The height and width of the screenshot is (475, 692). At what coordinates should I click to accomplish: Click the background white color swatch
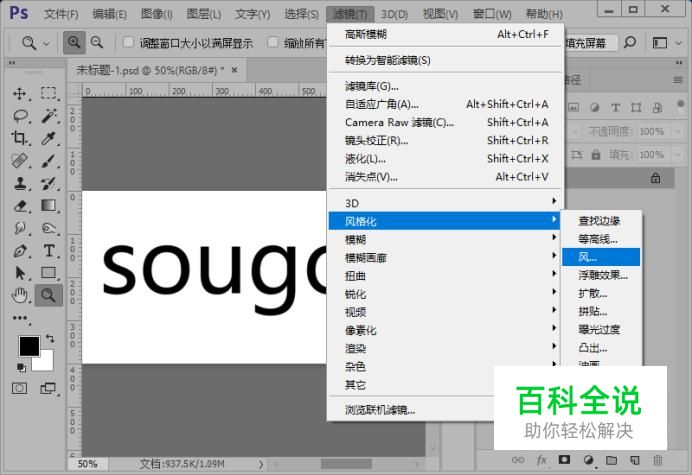click(46, 363)
